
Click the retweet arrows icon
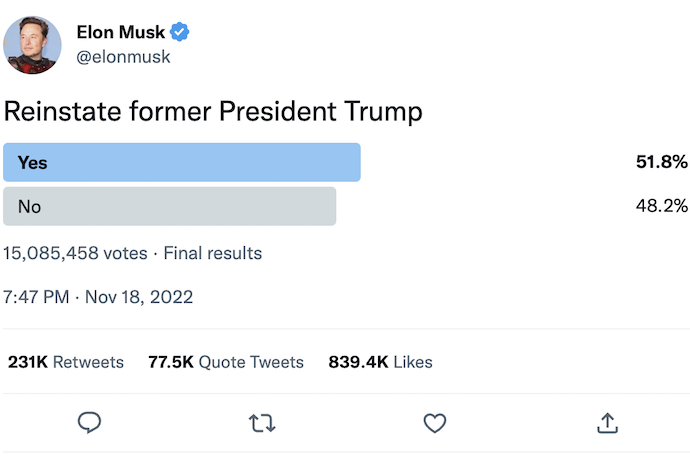tap(262, 424)
